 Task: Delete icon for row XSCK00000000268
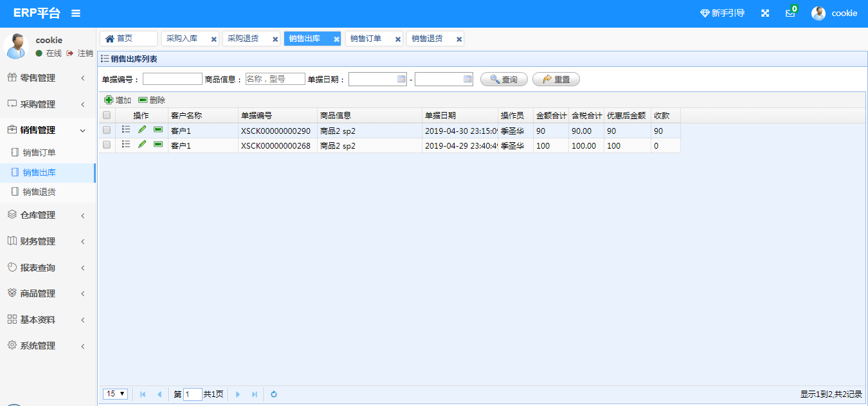(x=158, y=144)
